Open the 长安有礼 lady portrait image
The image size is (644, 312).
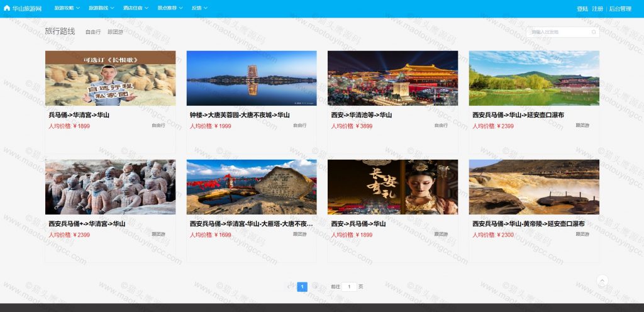click(392, 187)
